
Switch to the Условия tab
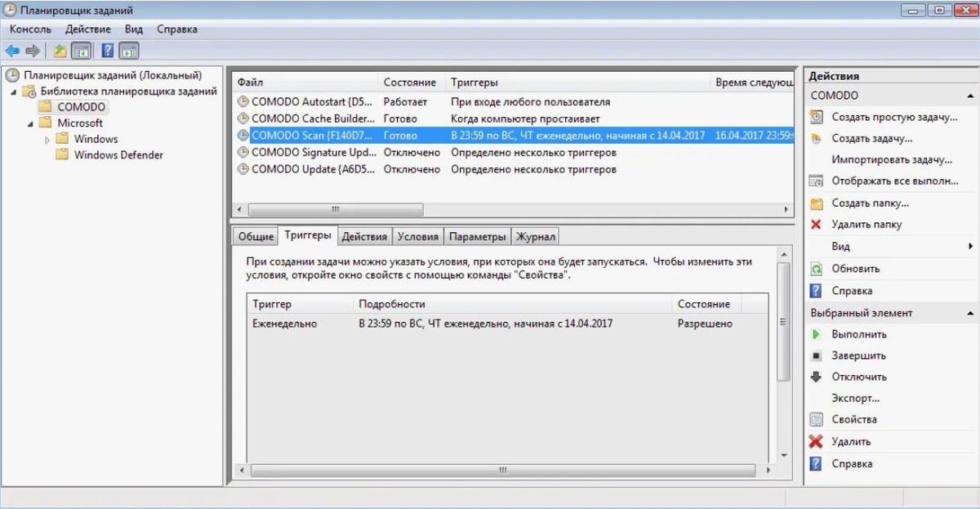point(417,237)
